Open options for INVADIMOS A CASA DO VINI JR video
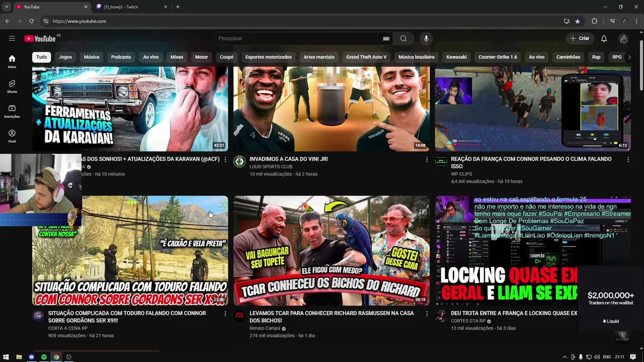Viewport: 644px width, 362px height. tap(427, 159)
